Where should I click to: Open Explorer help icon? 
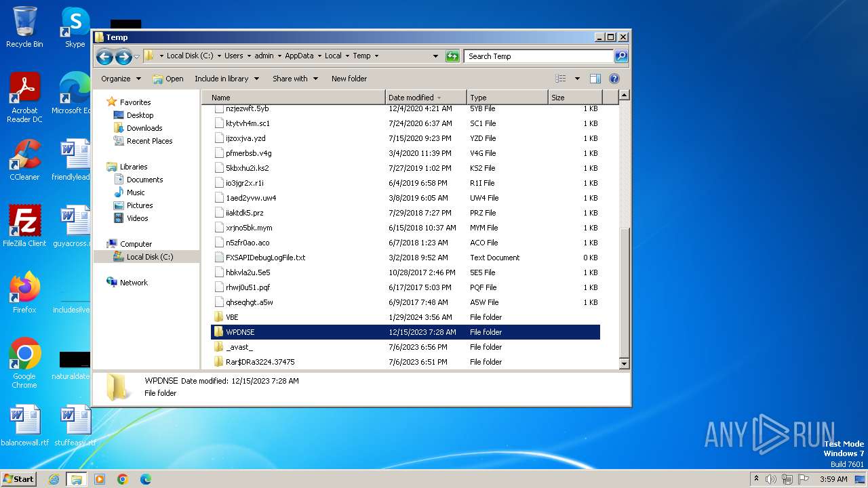pos(614,79)
